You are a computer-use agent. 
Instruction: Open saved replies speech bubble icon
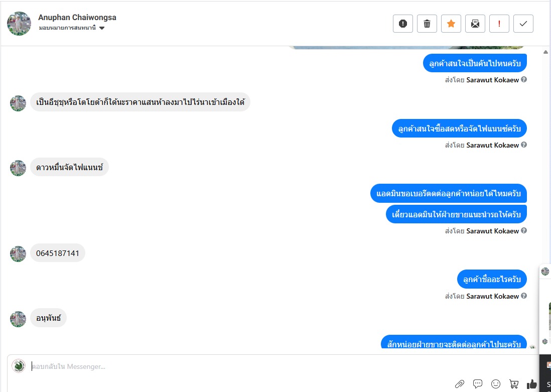click(478, 383)
